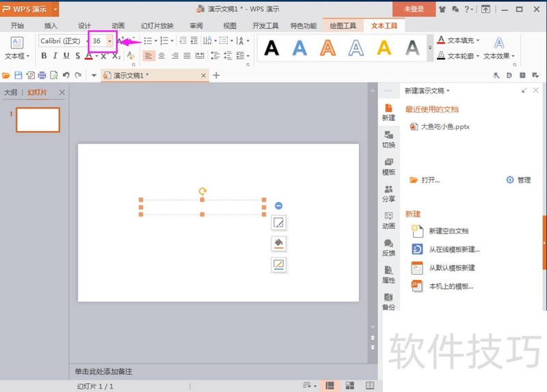Expand the 文本效果 text effects dropdown
547x392 pixels.
coord(513,57)
